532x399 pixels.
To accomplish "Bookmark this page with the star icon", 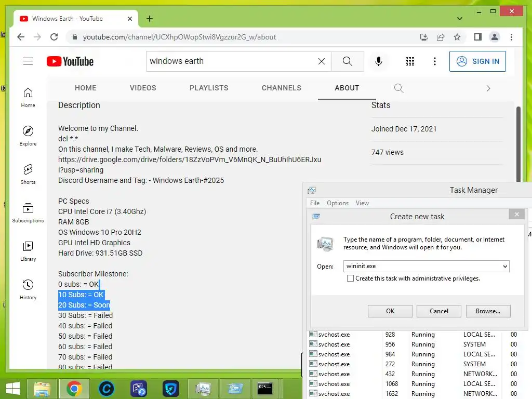I will click(x=457, y=37).
